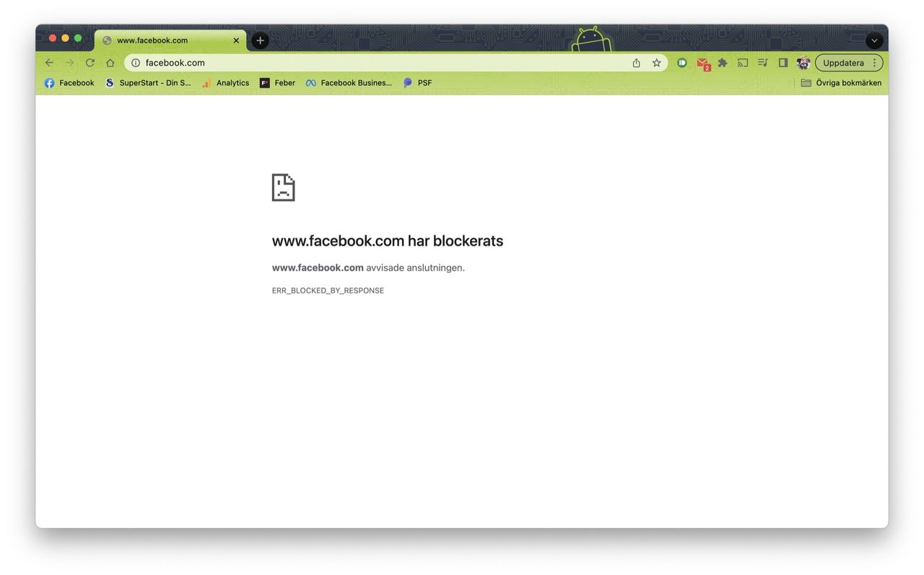Bookmark this page with the star icon

(656, 63)
